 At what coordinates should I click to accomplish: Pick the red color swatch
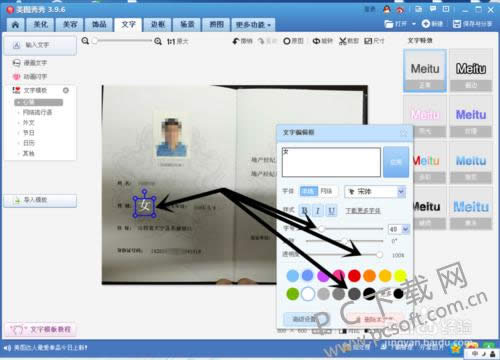tap(354, 276)
